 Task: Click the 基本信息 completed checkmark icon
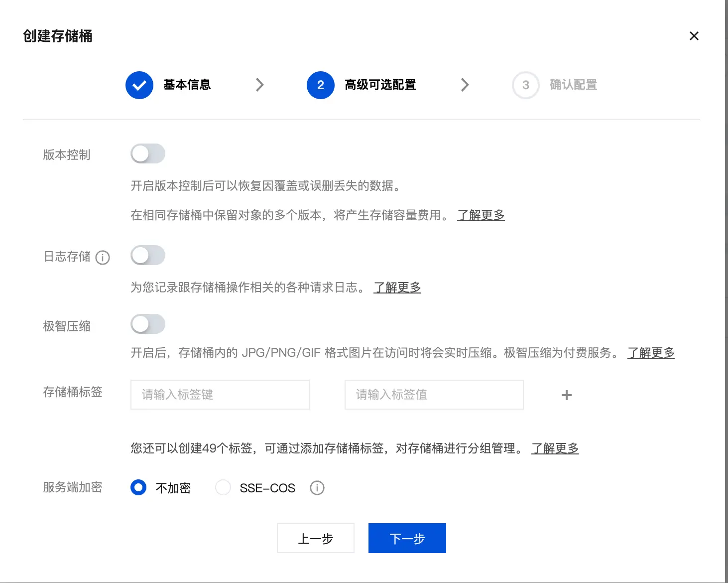pyautogui.click(x=139, y=85)
